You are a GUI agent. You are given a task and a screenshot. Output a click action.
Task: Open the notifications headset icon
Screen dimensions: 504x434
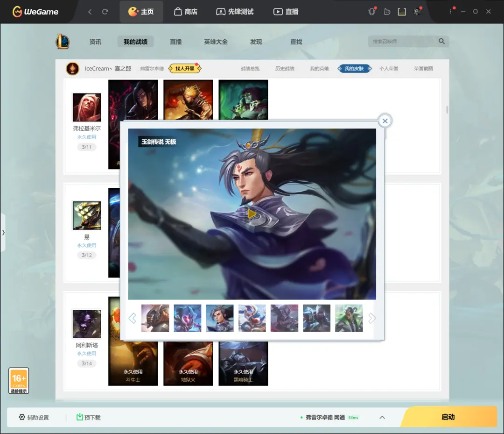point(372,12)
